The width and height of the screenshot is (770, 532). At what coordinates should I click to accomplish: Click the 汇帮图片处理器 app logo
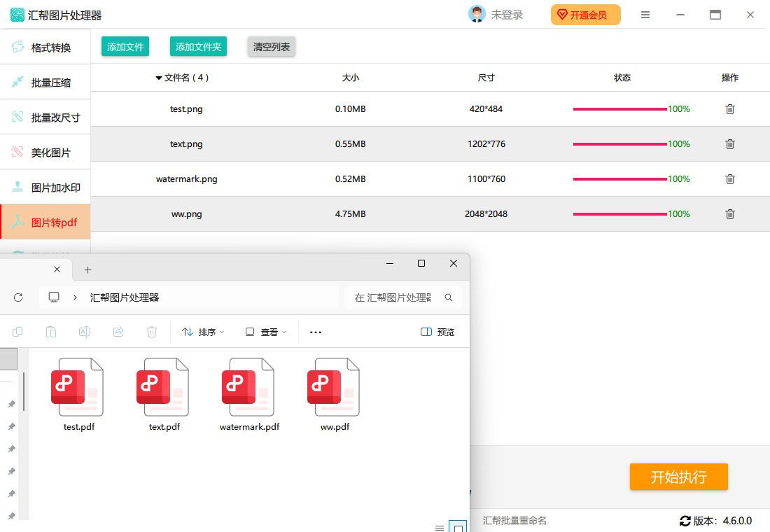(17, 15)
